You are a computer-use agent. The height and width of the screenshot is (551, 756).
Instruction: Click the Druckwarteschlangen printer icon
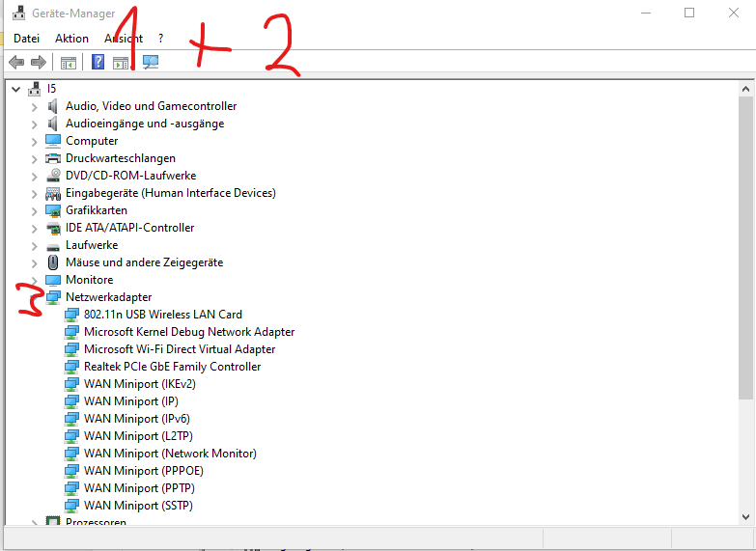(x=53, y=158)
